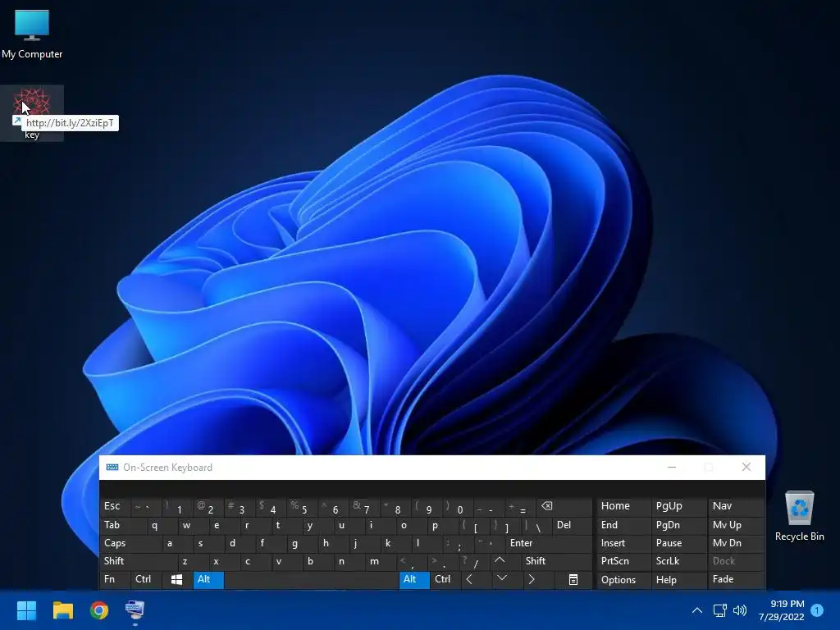Tap the Del key
Image resolution: width=840 pixels, height=630 pixels.
pyautogui.click(x=573, y=525)
